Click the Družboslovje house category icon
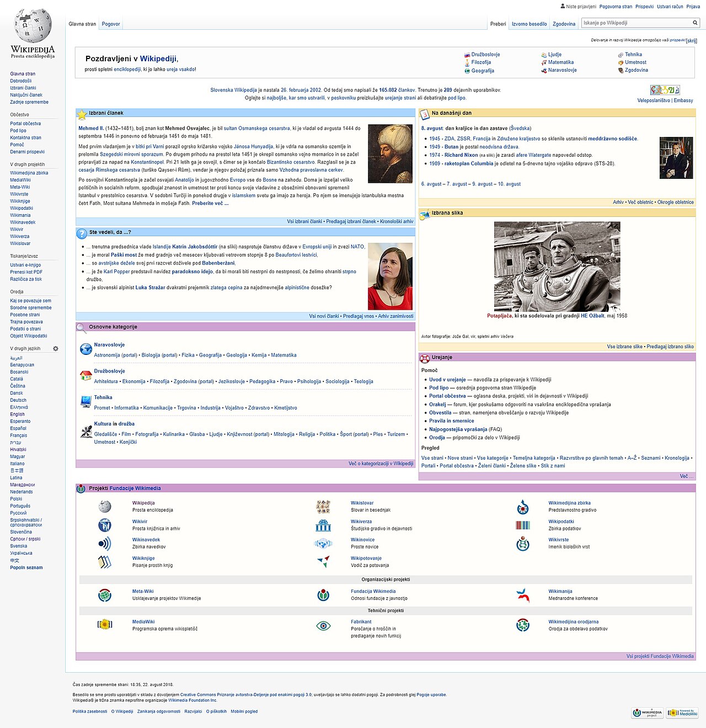The image size is (706, 728). [85, 375]
